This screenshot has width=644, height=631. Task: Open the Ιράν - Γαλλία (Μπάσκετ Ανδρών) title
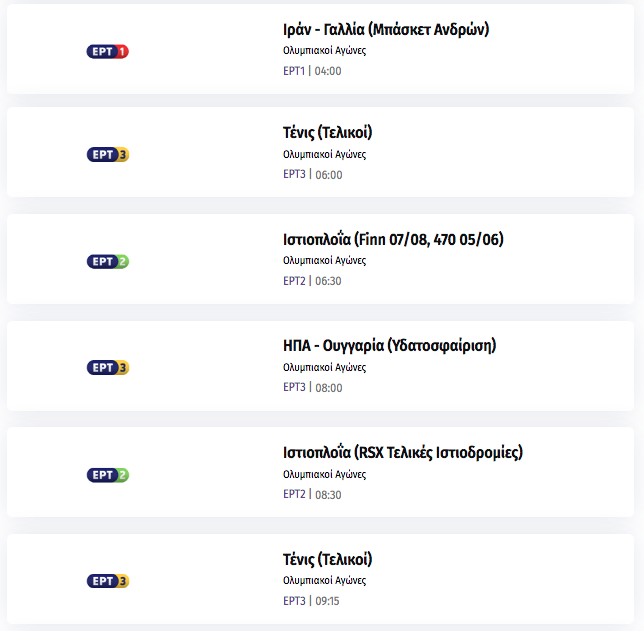coord(386,30)
